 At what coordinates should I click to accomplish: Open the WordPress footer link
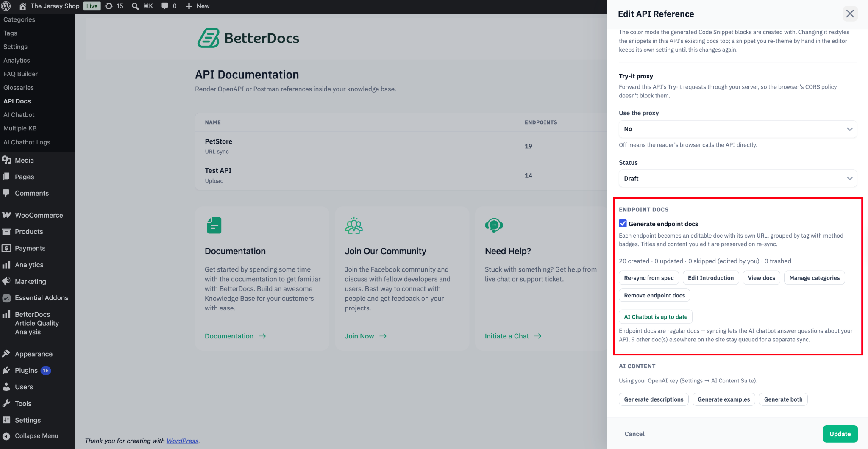click(x=182, y=441)
